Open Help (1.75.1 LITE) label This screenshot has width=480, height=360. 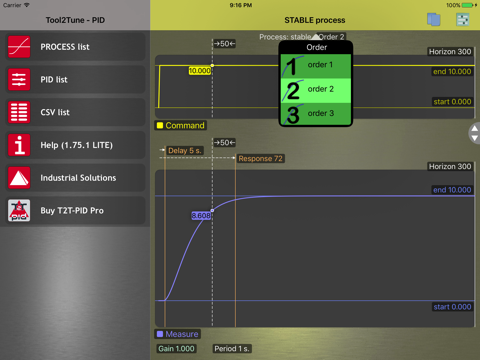(77, 145)
